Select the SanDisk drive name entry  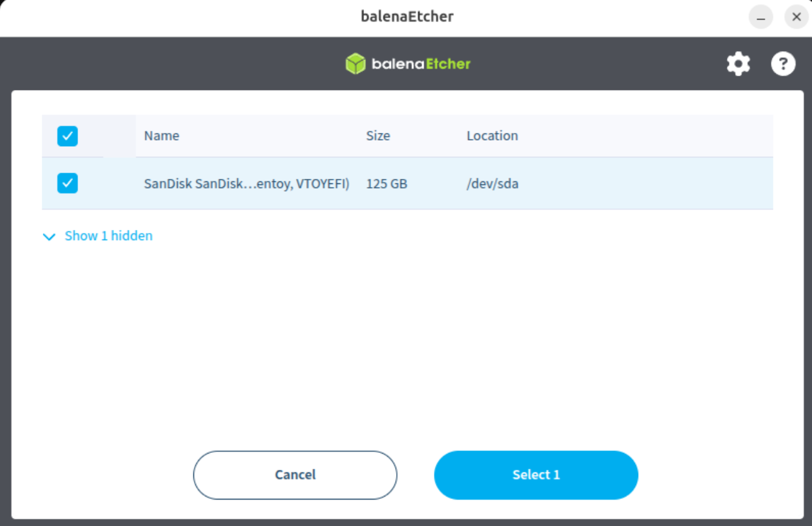(246, 184)
